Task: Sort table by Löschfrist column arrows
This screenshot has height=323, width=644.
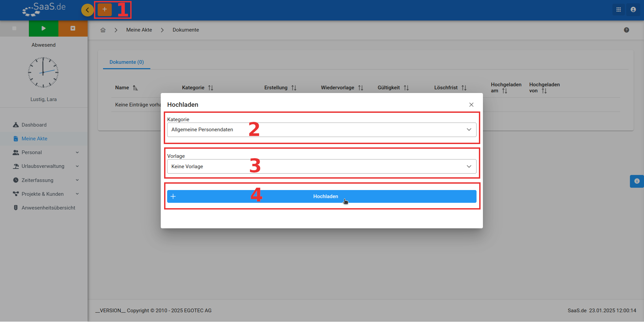Action: coord(464,88)
